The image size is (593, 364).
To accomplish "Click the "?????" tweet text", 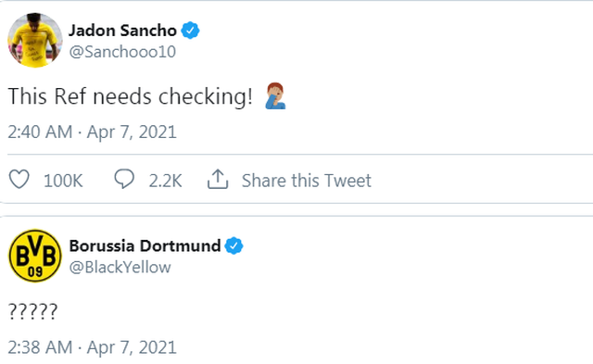I will (x=33, y=312).
